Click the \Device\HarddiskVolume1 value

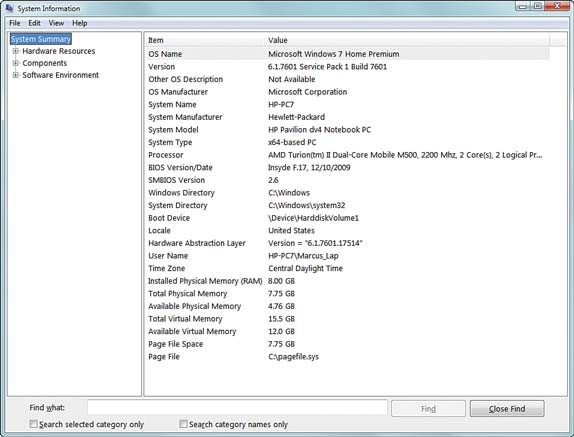coord(313,218)
